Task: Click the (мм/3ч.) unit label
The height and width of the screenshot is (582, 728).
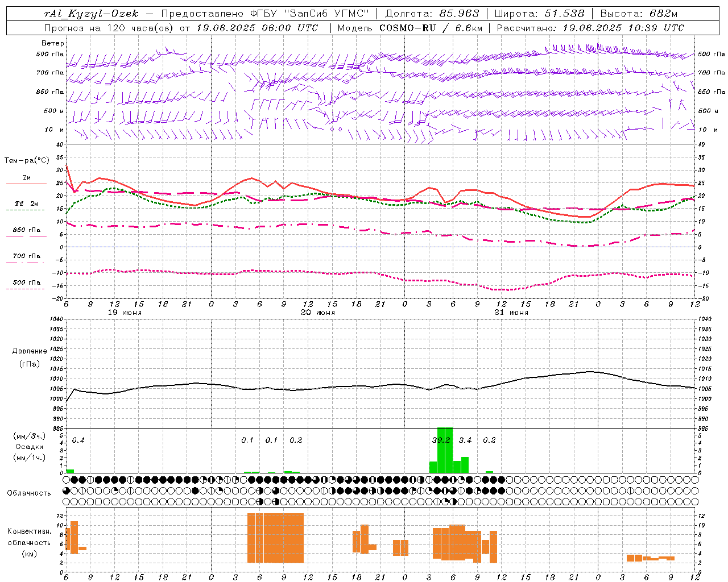Action: click(30, 436)
